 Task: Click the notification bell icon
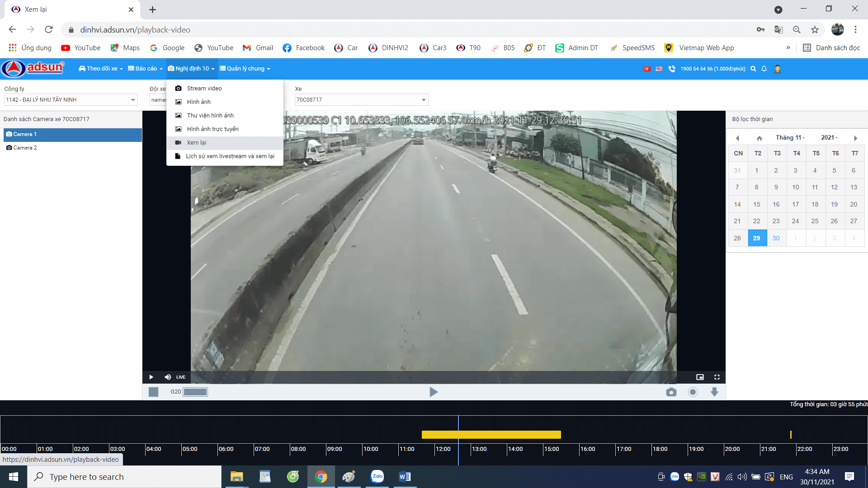click(x=764, y=69)
